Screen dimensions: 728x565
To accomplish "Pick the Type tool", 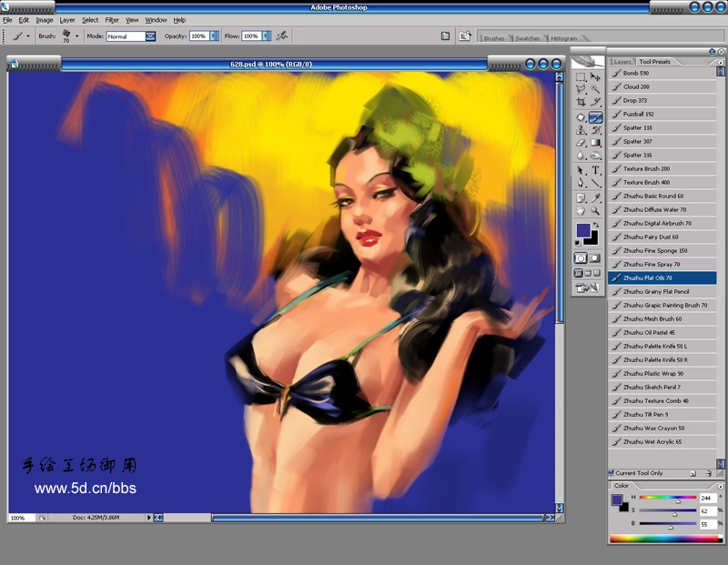I will pyautogui.click(x=595, y=170).
